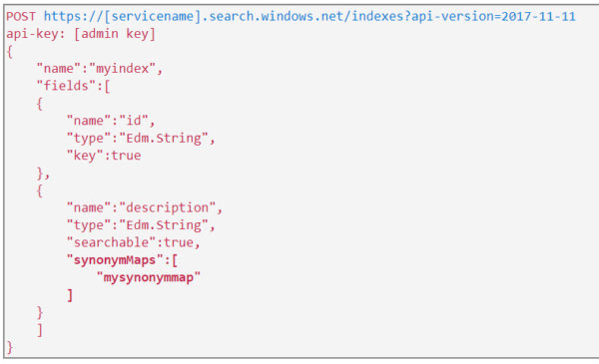Click the first "Edm.String" type value

[164, 139]
